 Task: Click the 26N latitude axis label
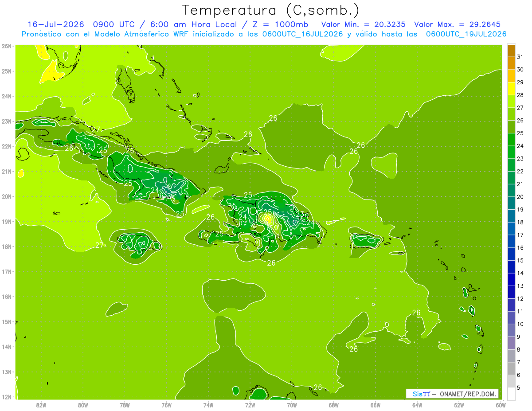pos(7,46)
